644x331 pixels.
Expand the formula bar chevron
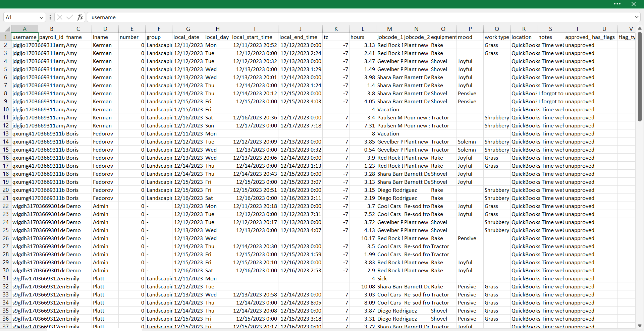[x=636, y=17]
